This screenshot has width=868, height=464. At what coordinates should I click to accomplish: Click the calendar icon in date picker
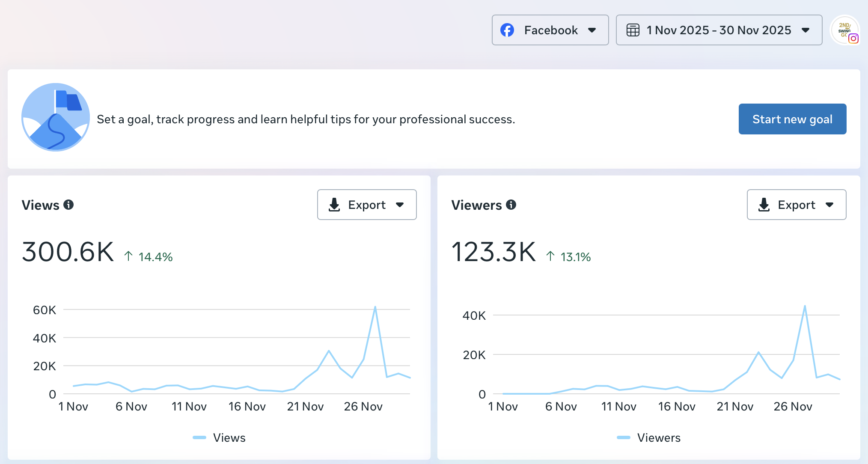click(633, 30)
